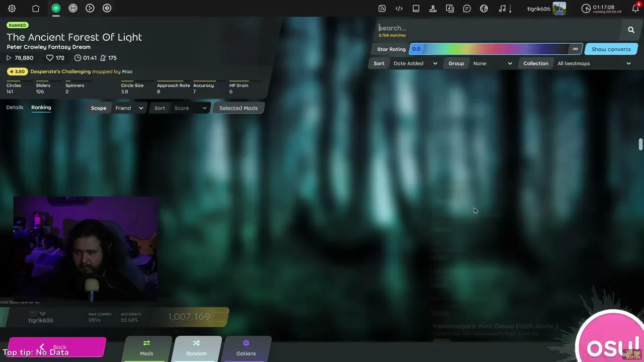Go to the home screen icon
Screen dimensions: 644x362
[x=36, y=9]
